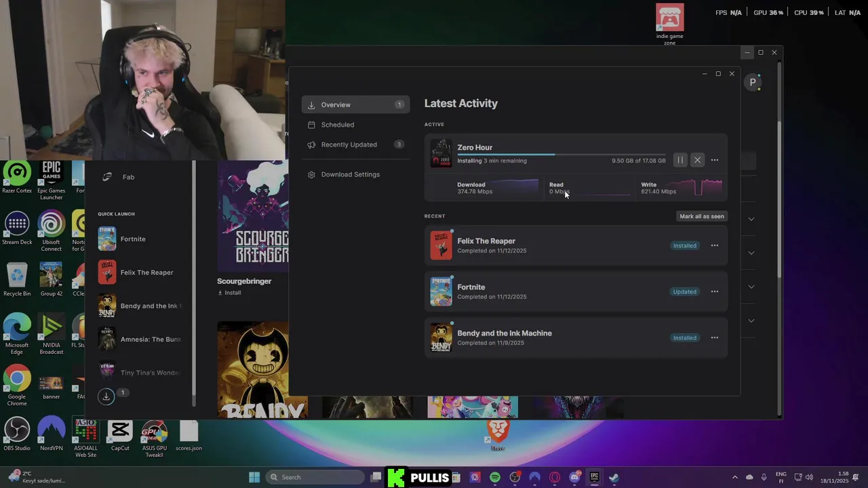Open Steam from the taskbar
Screen dimensions: 868x488
pos(614,477)
